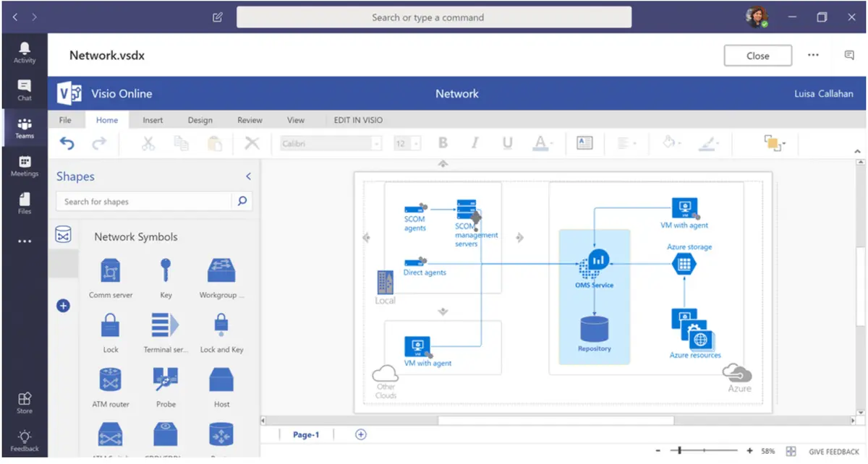This screenshot has width=868, height=464.
Task: Redo the last action
Action: (x=99, y=144)
